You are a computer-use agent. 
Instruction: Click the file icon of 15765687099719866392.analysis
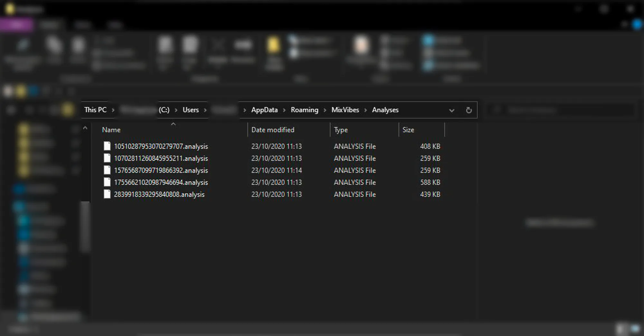pyautogui.click(x=107, y=170)
